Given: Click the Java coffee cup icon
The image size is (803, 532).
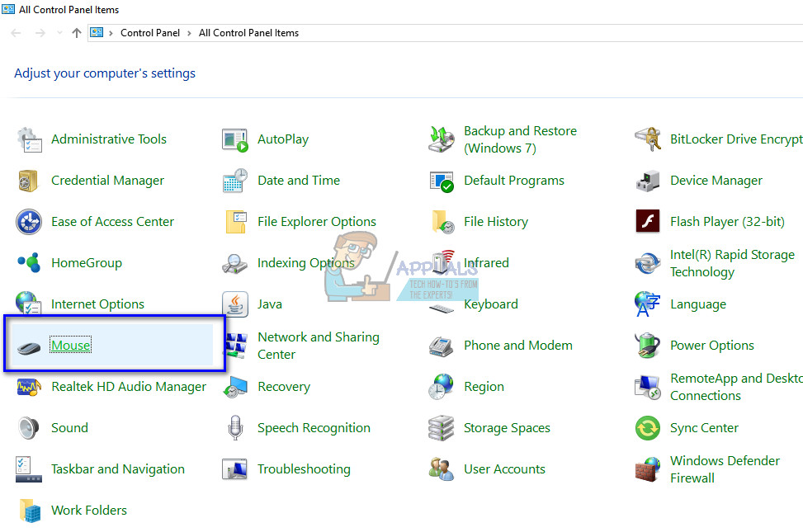Looking at the screenshot, I should pos(235,304).
